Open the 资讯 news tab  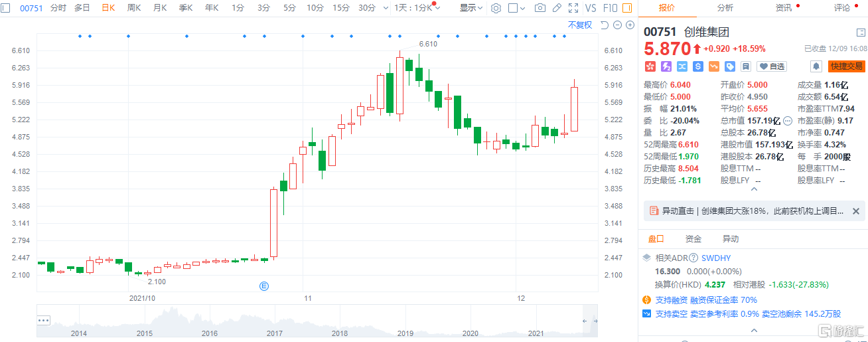click(784, 8)
